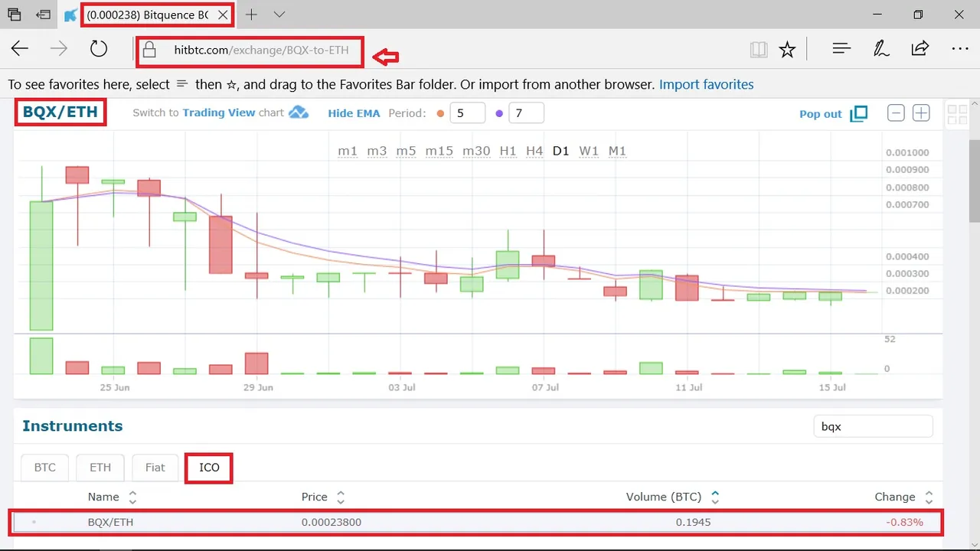Open the browser more options ellipsis

tap(960, 49)
